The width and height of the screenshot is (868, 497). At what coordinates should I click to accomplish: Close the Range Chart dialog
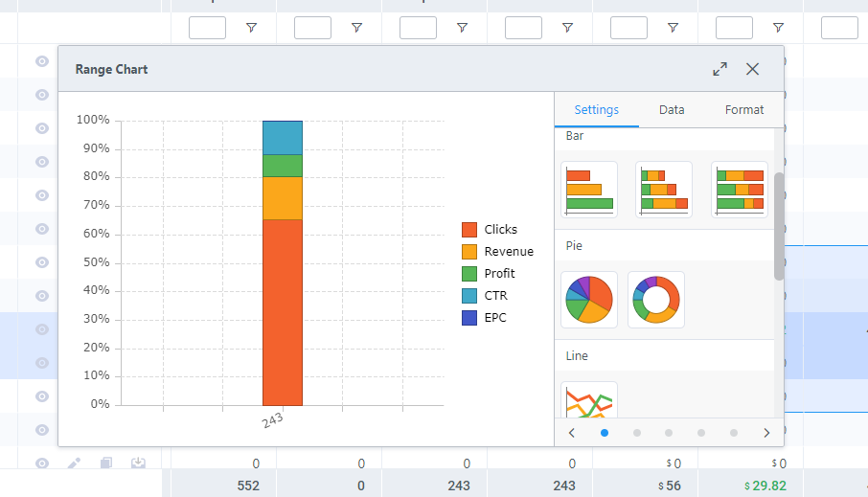tap(753, 69)
